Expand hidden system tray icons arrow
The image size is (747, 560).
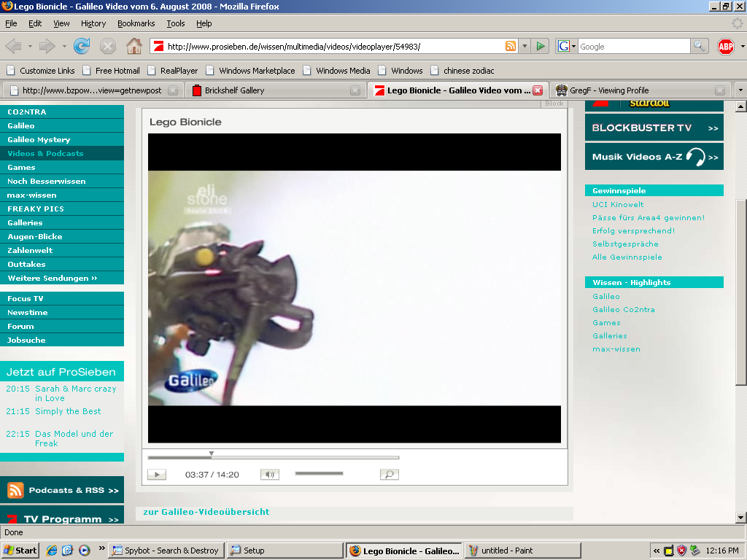(x=657, y=551)
